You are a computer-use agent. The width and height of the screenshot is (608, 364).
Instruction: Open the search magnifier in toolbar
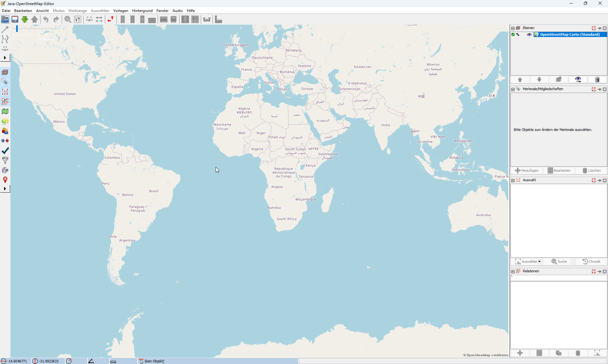[x=67, y=20]
